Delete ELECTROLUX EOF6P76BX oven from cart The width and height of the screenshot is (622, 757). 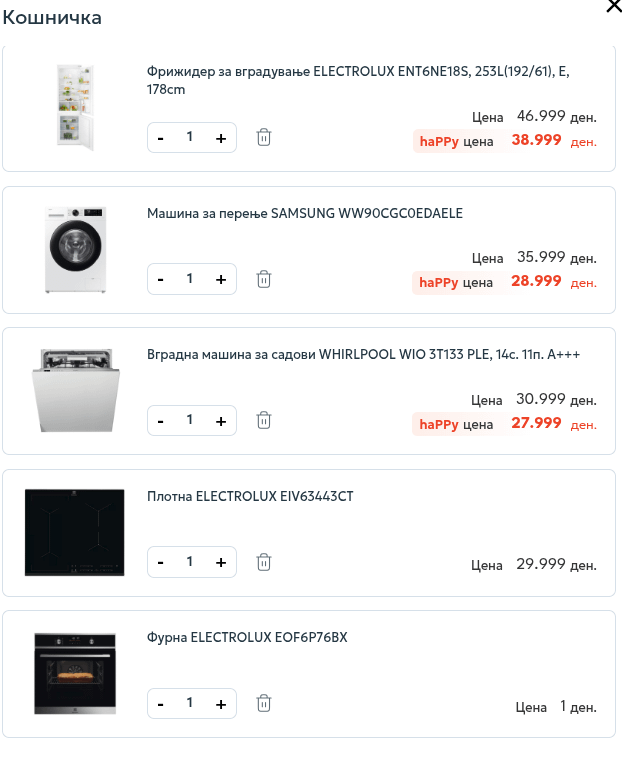[264, 703]
